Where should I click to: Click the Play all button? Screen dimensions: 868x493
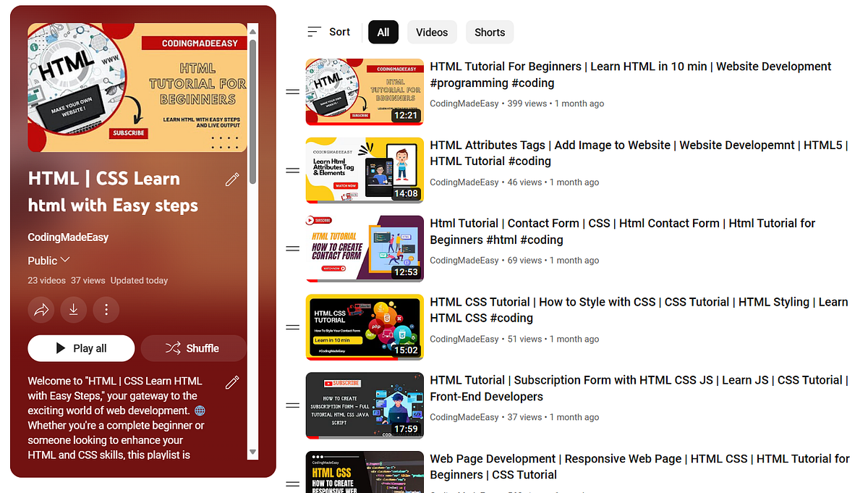80,348
